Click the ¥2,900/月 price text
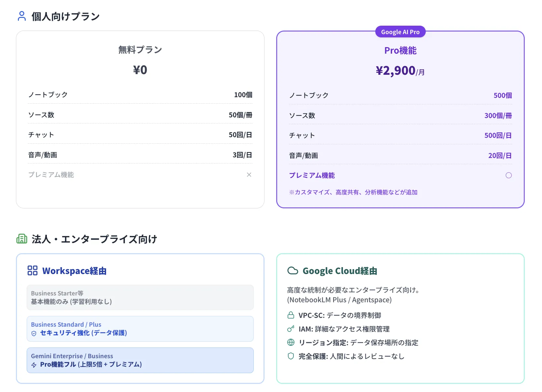 point(400,71)
